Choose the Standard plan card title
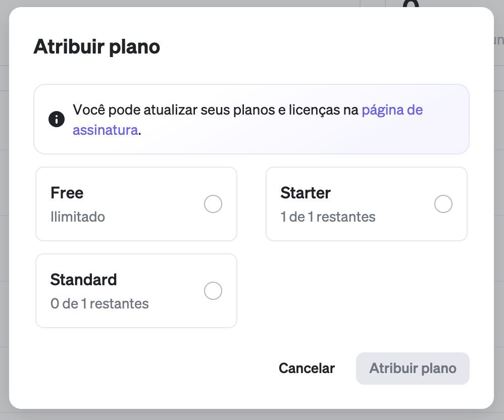This screenshot has width=504, height=420. coord(83,280)
